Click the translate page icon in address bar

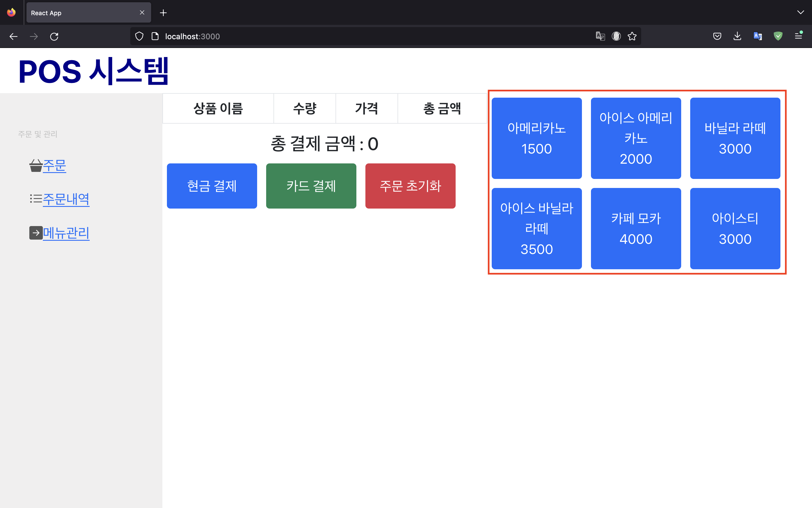tap(600, 36)
